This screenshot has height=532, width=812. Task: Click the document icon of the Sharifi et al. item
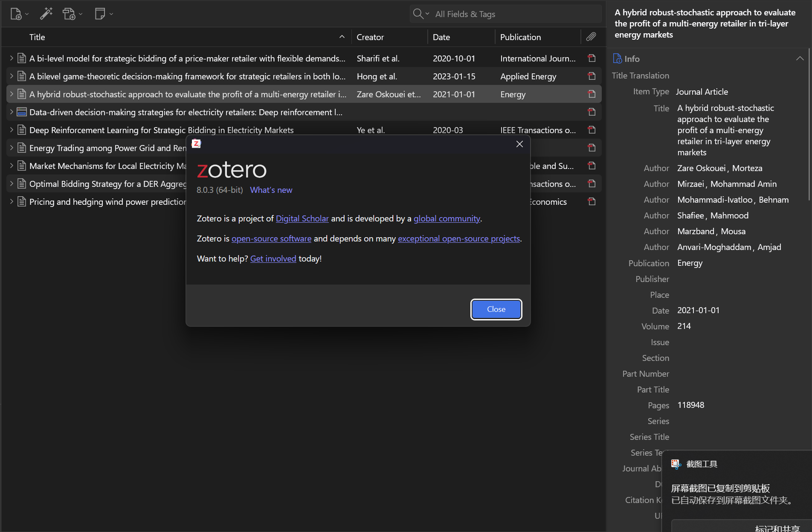pyautogui.click(x=22, y=58)
